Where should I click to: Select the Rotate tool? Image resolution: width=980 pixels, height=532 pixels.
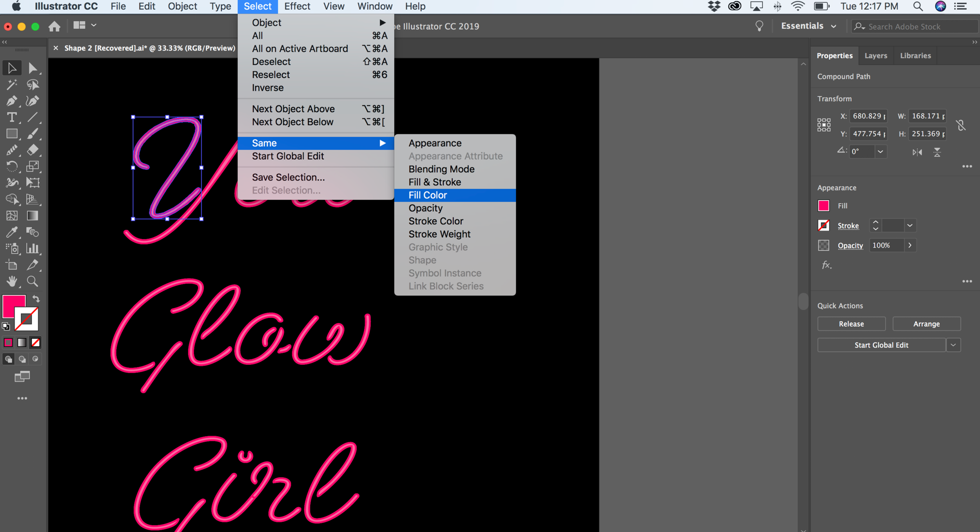(x=12, y=166)
